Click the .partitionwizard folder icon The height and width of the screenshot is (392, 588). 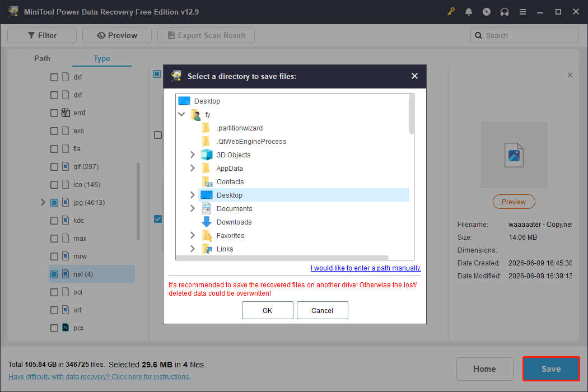(x=206, y=128)
